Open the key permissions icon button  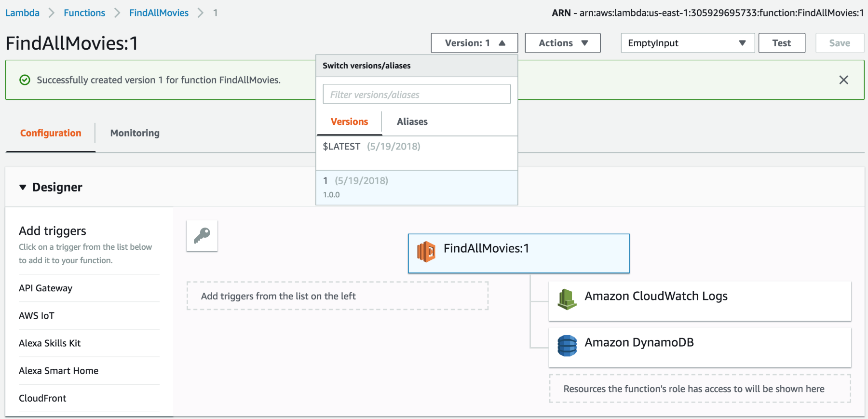[x=202, y=236]
